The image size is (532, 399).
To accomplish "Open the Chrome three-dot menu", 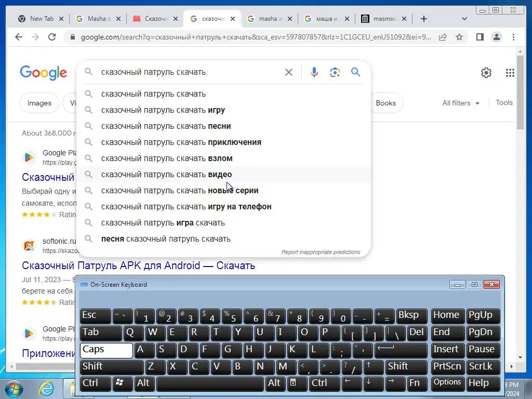I will [x=513, y=37].
